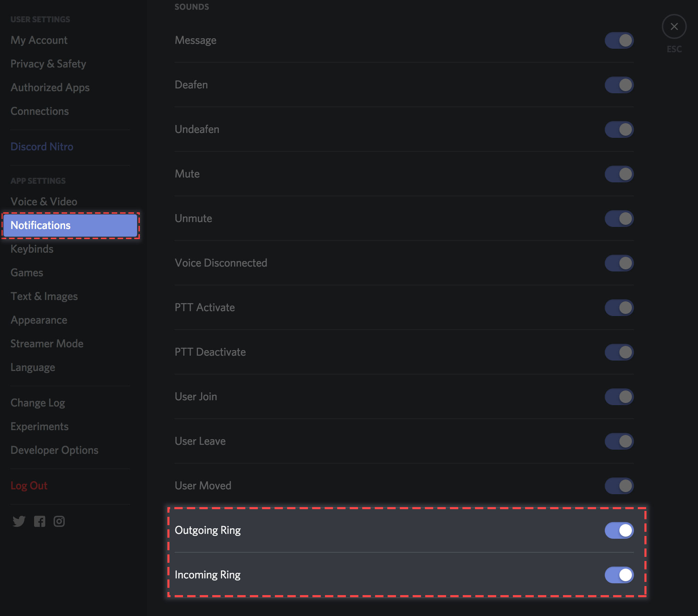Navigate to Authorized Apps settings
Viewport: 698px width, 616px height.
50,87
